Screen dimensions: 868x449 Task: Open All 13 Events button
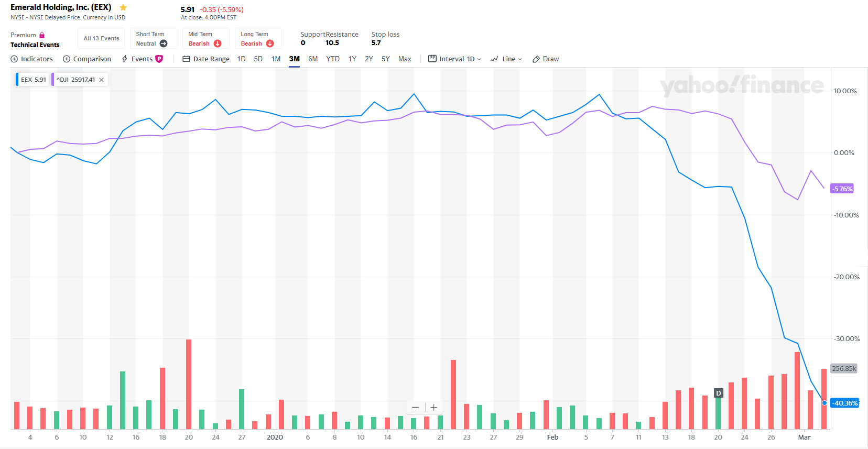click(101, 38)
